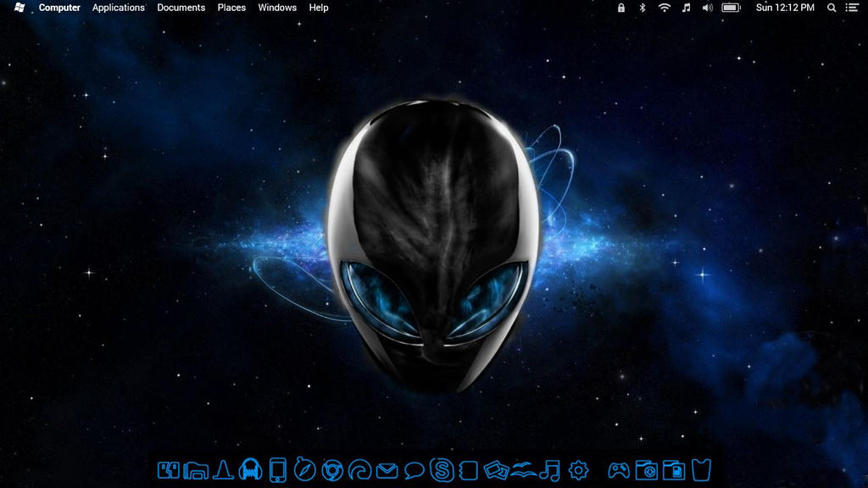Open the Mail envelope icon
868x488 pixels.
click(x=387, y=471)
